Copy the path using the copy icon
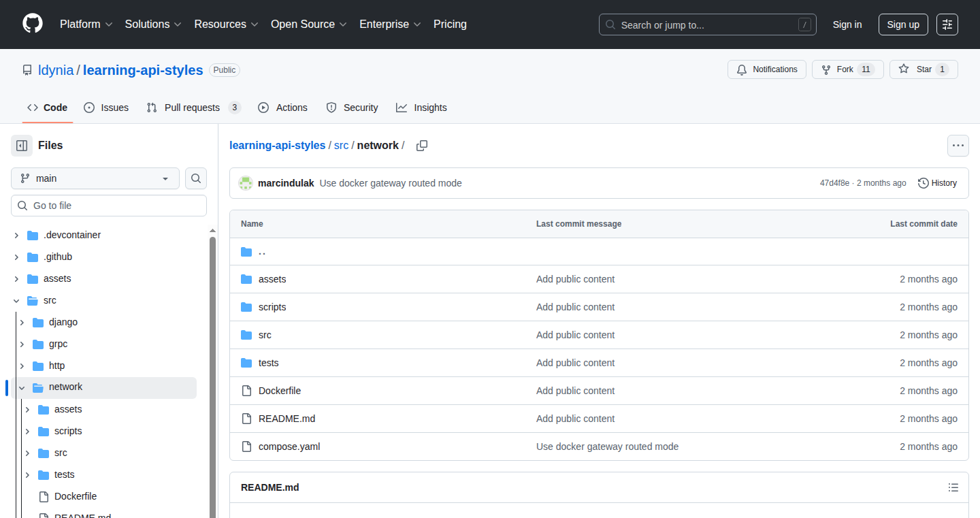 (x=422, y=146)
